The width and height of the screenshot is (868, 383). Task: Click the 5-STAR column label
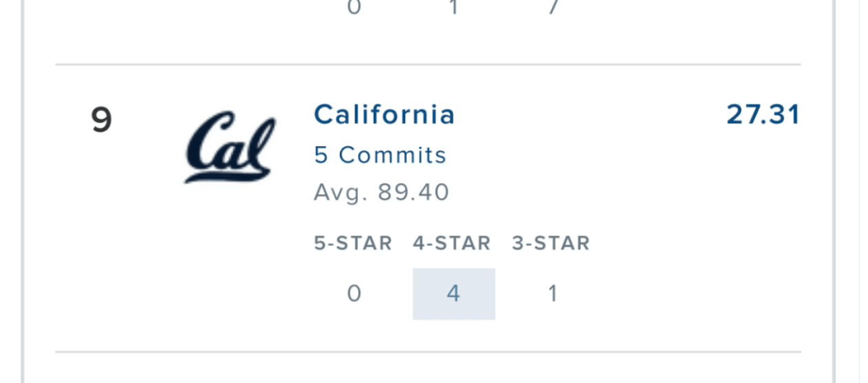(353, 244)
